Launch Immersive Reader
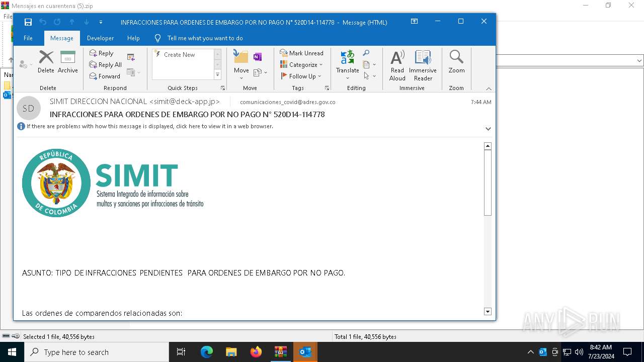644x362 pixels. click(x=423, y=65)
